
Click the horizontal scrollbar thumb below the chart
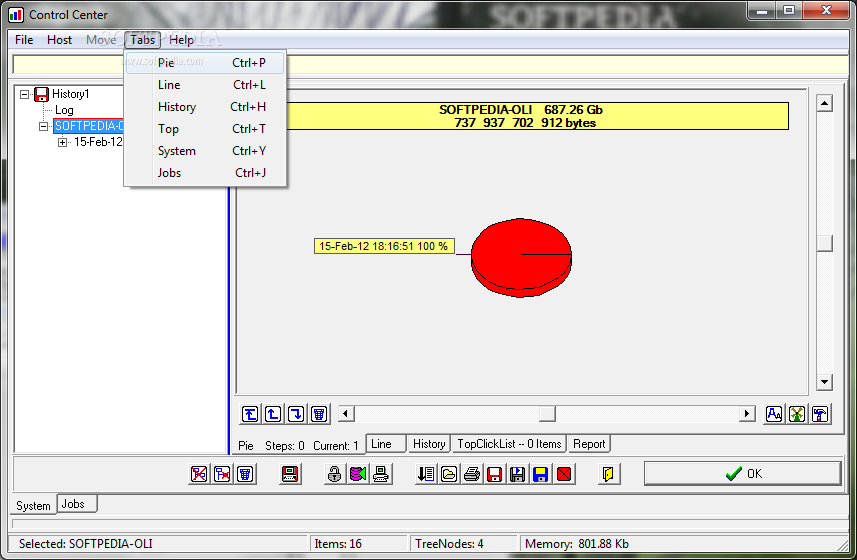(x=547, y=414)
